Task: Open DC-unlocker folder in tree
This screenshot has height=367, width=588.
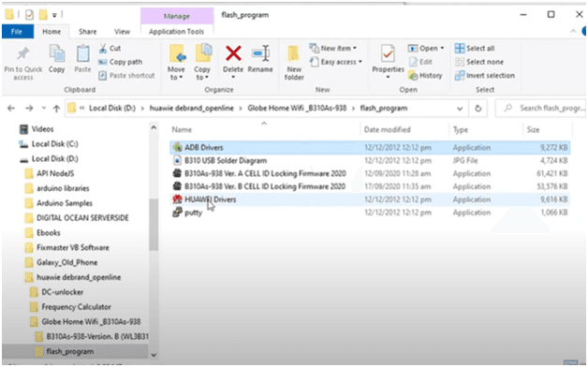Action: point(56,292)
